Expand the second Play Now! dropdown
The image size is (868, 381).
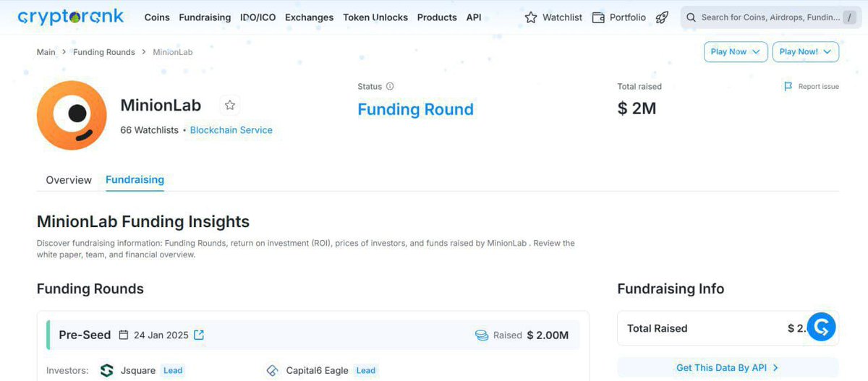[x=806, y=52]
